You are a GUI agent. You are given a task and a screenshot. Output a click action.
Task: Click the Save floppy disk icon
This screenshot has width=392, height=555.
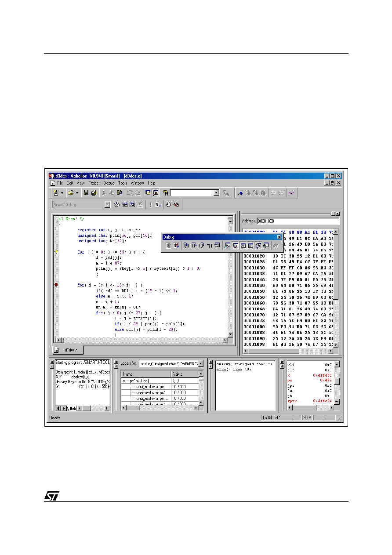86,192
